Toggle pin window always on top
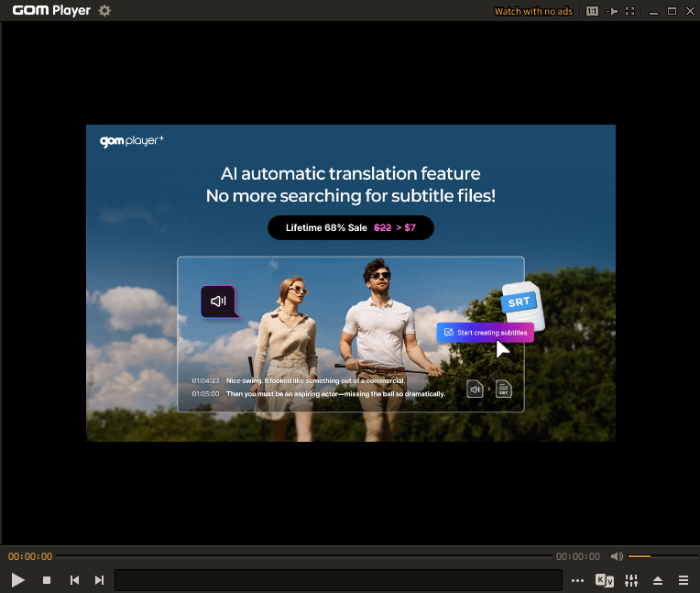Image resolution: width=700 pixels, height=593 pixels. click(613, 11)
